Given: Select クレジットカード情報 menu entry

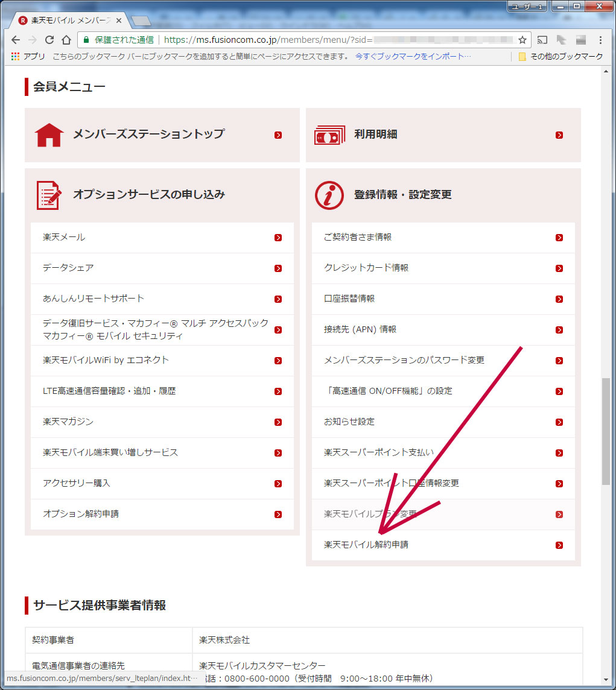Looking at the screenshot, I should [x=366, y=268].
